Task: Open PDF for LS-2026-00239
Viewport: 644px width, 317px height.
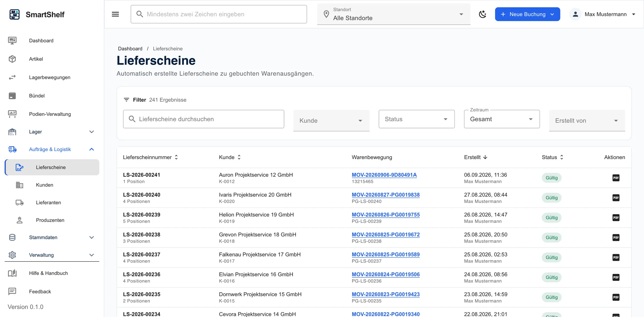Action: click(x=616, y=218)
